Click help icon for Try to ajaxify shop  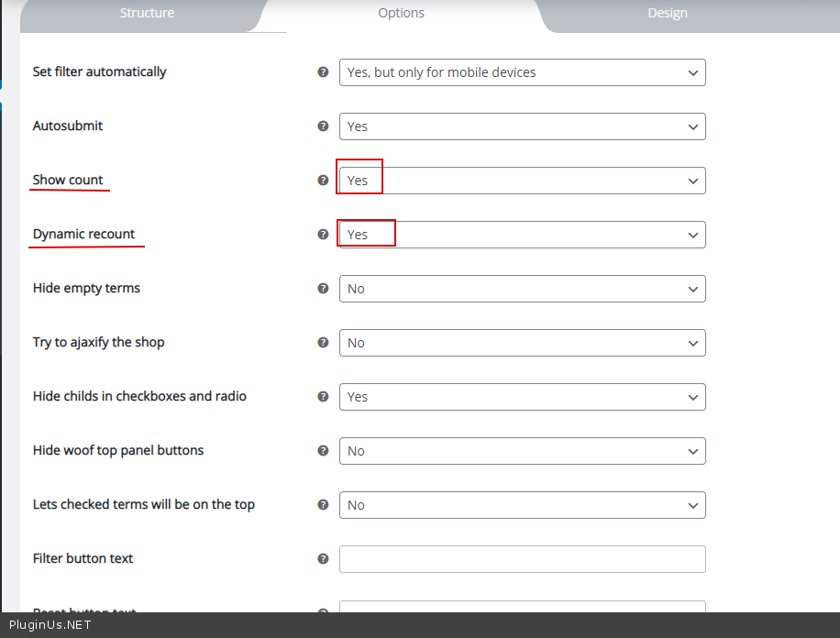[x=323, y=342]
